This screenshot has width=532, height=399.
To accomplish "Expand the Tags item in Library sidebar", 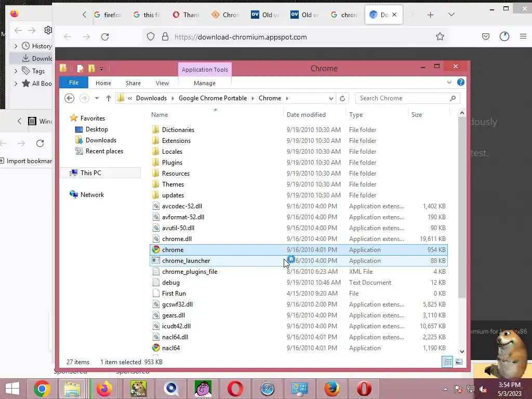I will point(16,71).
